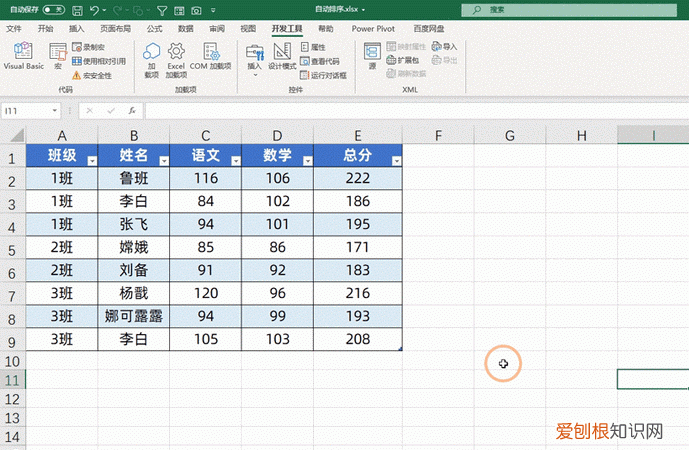The width and height of the screenshot is (689, 450).
Task: Select the 开发工具 tab
Action: [287, 29]
